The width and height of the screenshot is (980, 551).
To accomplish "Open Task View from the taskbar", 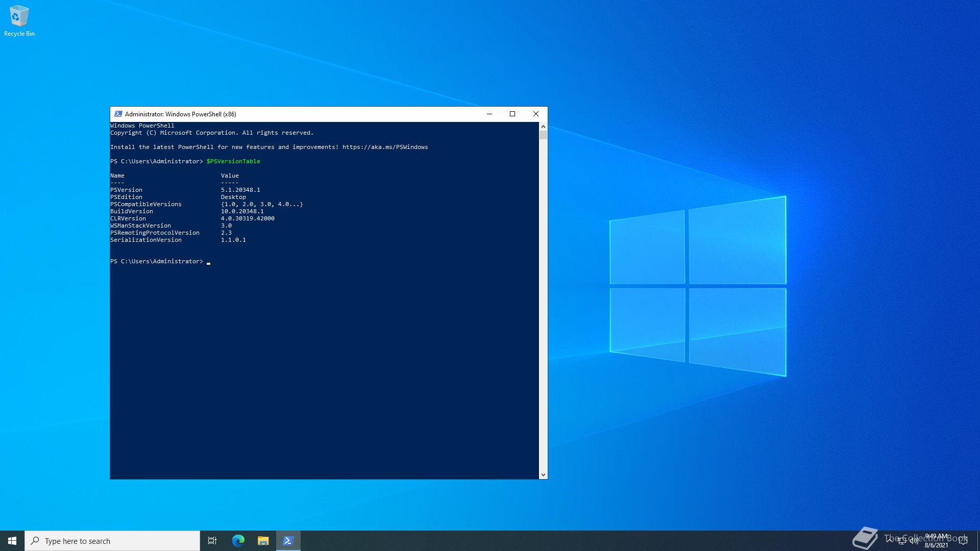I will [x=212, y=541].
